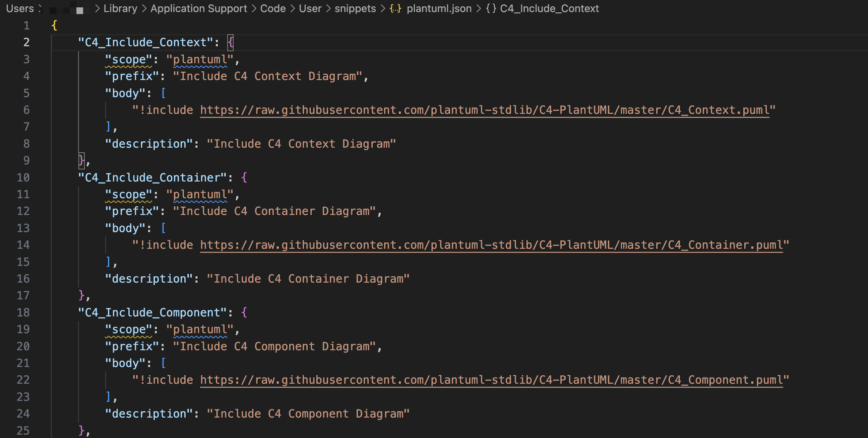This screenshot has height=438, width=868.
Task: Follow the C4_Container.puml URL link
Action: click(492, 245)
